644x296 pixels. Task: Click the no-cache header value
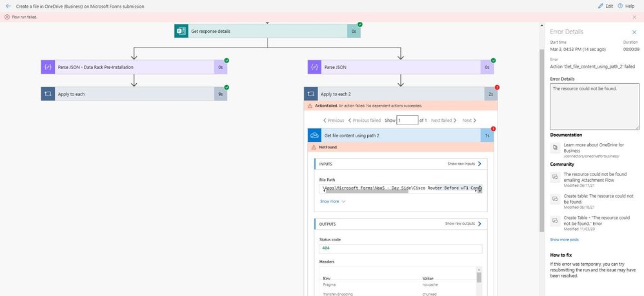(429, 284)
